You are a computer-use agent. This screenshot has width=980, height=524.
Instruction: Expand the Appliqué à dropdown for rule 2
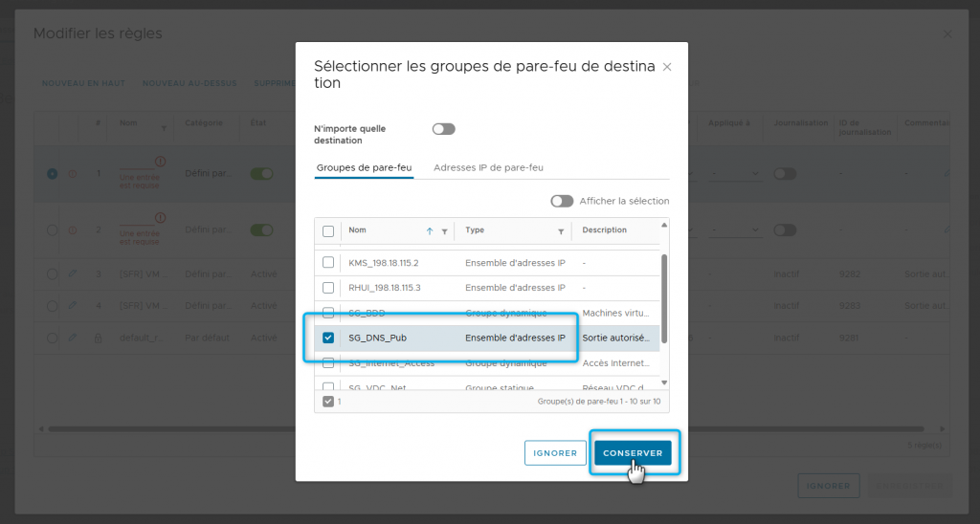coord(735,229)
